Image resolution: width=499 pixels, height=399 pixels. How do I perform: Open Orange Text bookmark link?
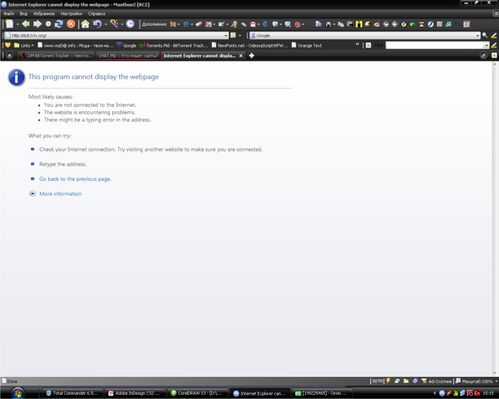click(x=307, y=45)
